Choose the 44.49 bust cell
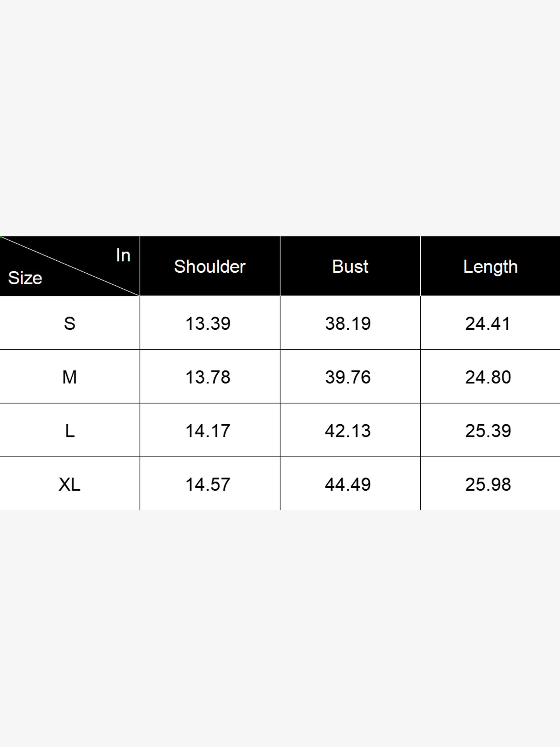Image resolution: width=560 pixels, height=747 pixels. pyautogui.click(x=348, y=484)
